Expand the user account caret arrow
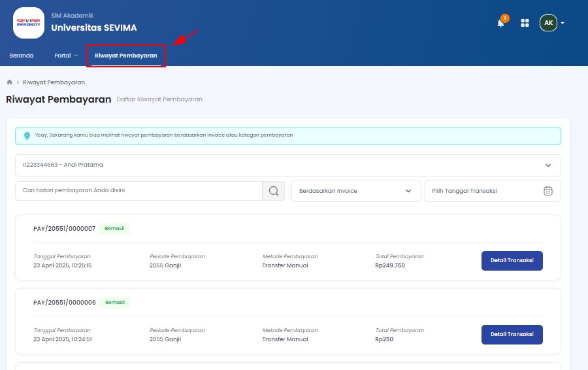The width and height of the screenshot is (588, 370). pos(563,23)
